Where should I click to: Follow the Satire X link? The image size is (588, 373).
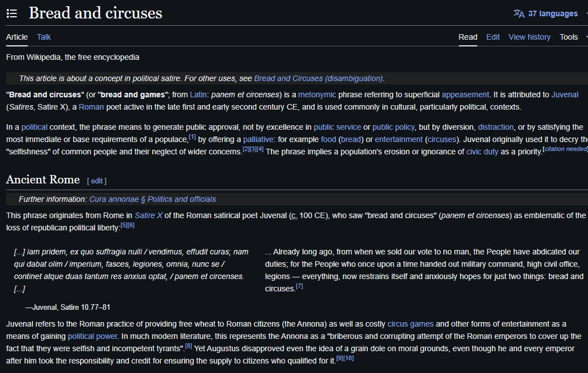pos(149,215)
